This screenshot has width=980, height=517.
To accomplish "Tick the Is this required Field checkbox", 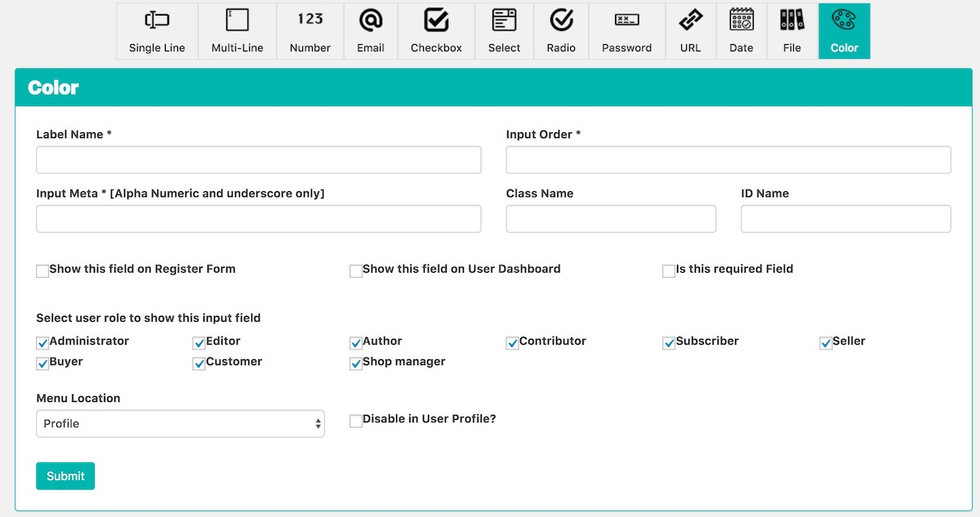I will click(669, 271).
